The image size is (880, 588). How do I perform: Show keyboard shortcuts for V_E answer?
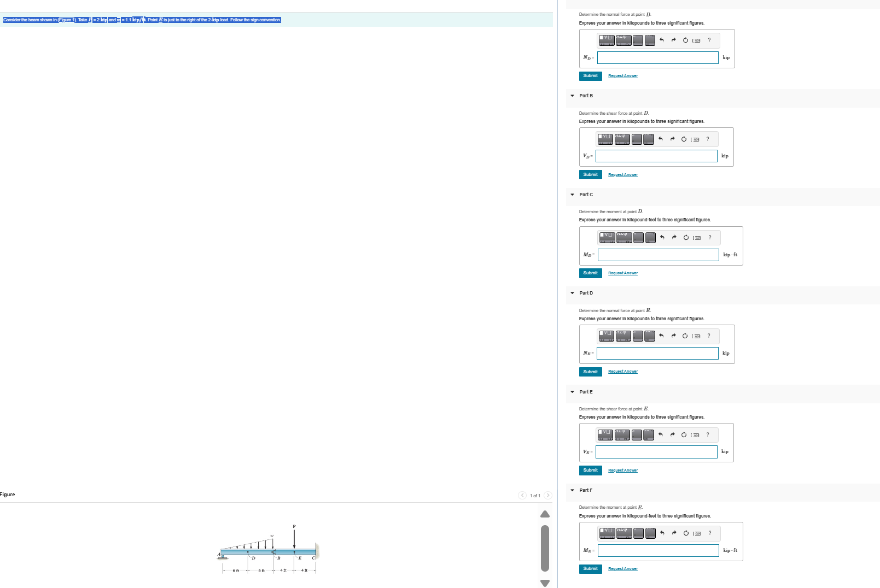[x=695, y=435]
